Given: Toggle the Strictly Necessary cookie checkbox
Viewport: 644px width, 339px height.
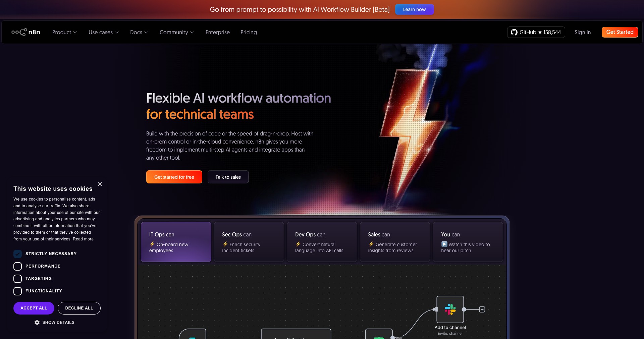Looking at the screenshot, I should tap(17, 254).
